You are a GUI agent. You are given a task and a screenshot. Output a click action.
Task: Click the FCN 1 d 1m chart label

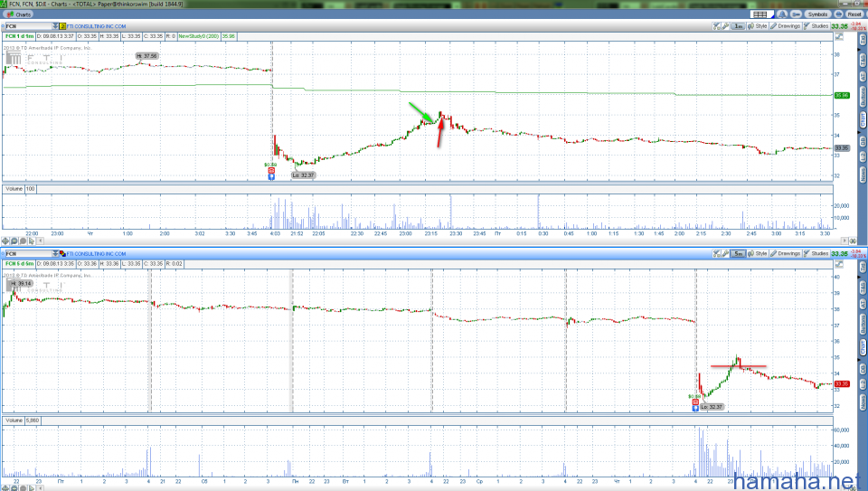point(19,36)
